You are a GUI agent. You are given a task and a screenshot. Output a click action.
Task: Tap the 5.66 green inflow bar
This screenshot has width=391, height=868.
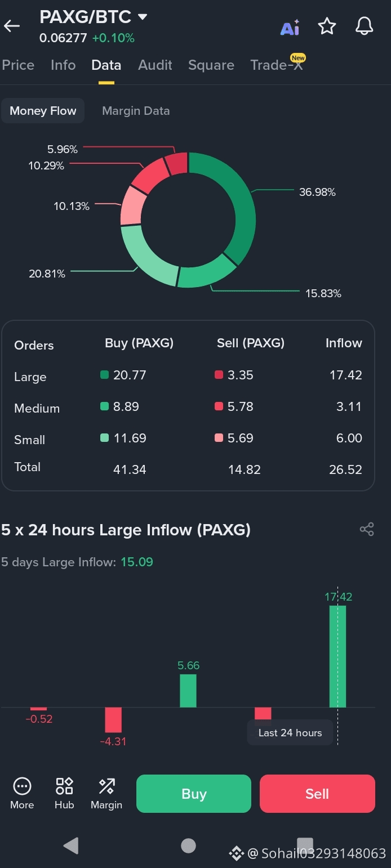(188, 691)
